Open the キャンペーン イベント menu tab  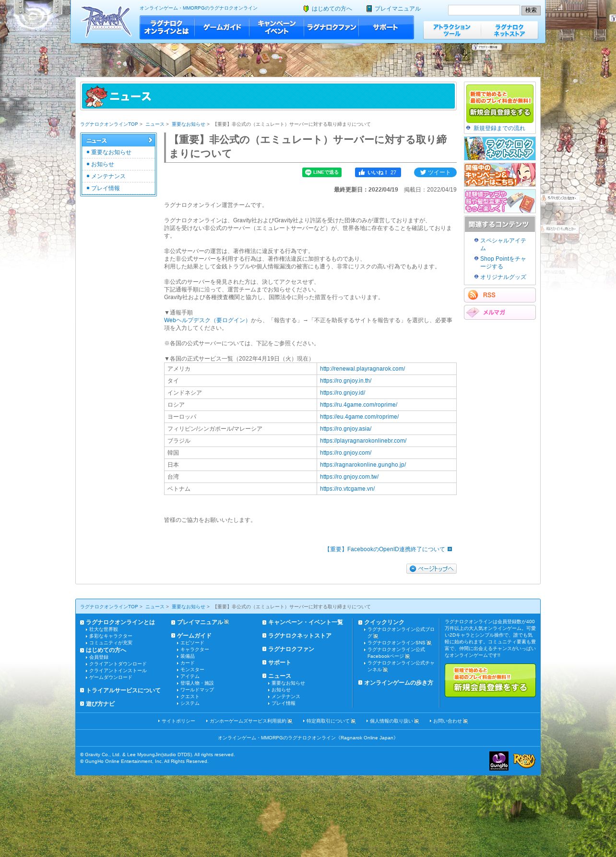(276, 27)
